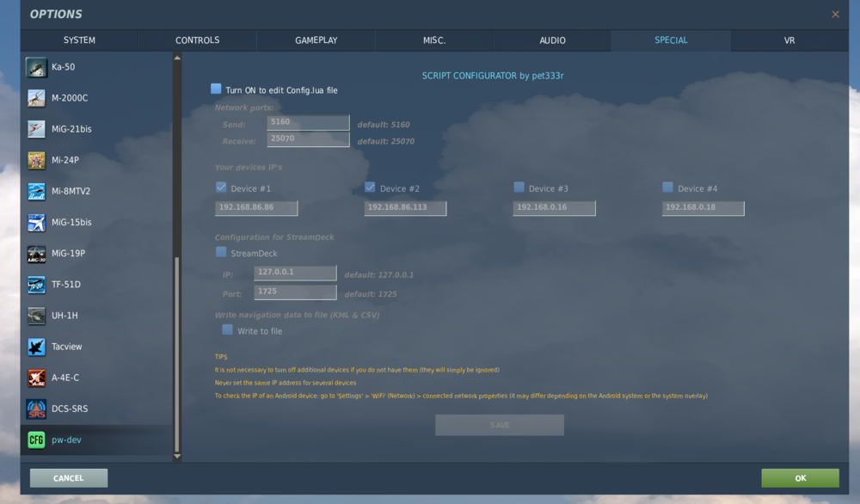Screen dimensions: 860x504
Task: Click module list scrollbar up arrow
Action: 177,58
